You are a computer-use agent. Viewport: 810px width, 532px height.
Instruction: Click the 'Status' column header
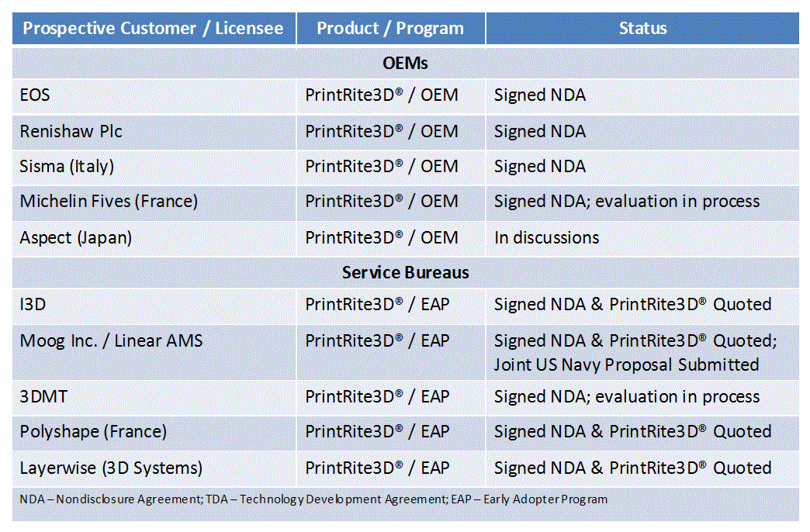click(642, 29)
